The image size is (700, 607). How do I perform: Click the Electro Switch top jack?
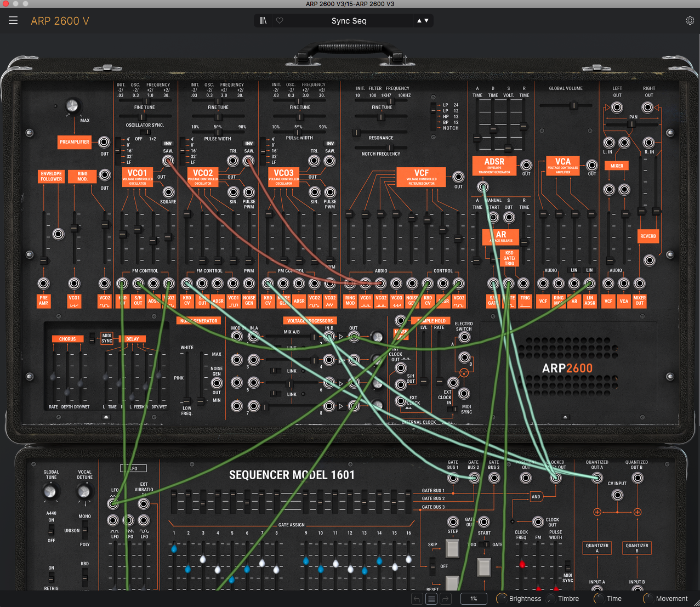tap(464, 337)
